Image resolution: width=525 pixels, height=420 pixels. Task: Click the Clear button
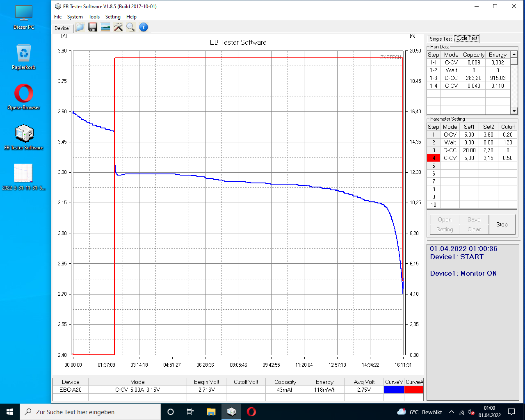pyautogui.click(x=474, y=229)
